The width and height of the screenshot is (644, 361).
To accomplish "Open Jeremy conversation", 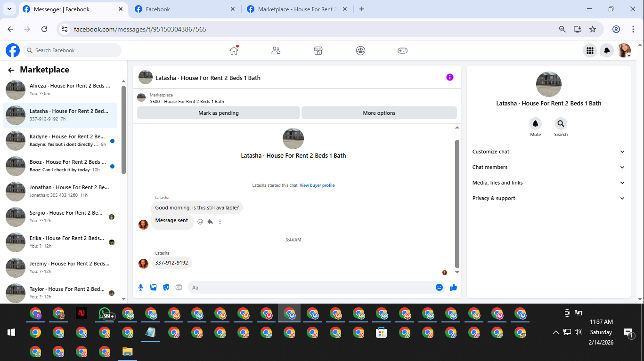I will coord(60,267).
